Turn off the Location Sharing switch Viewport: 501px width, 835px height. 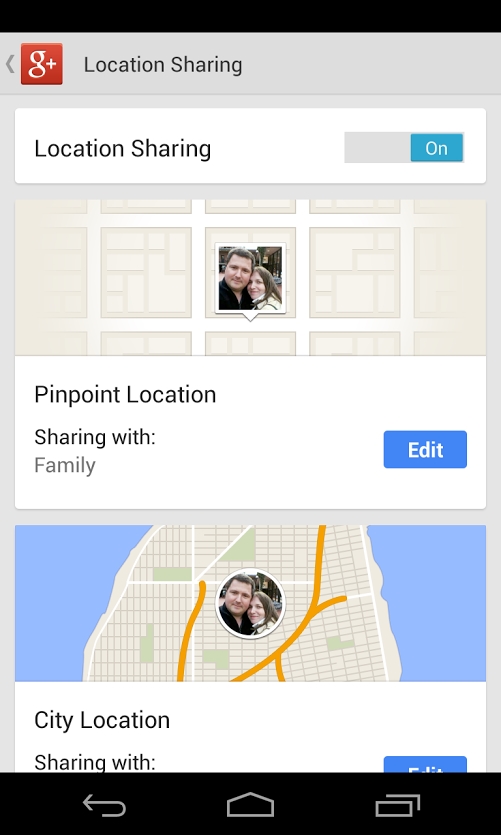404,148
